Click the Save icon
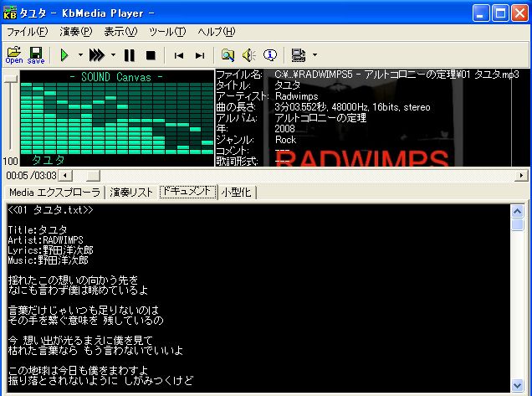Screen dimensions: 532x396 click(36, 55)
